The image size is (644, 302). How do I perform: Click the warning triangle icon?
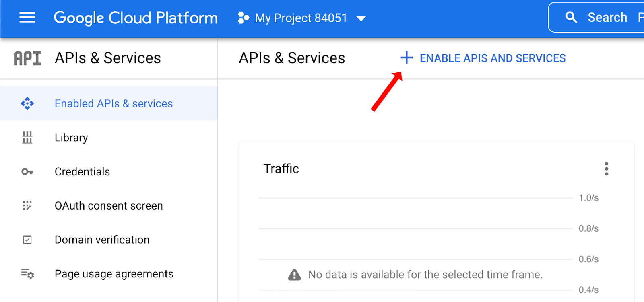(295, 275)
